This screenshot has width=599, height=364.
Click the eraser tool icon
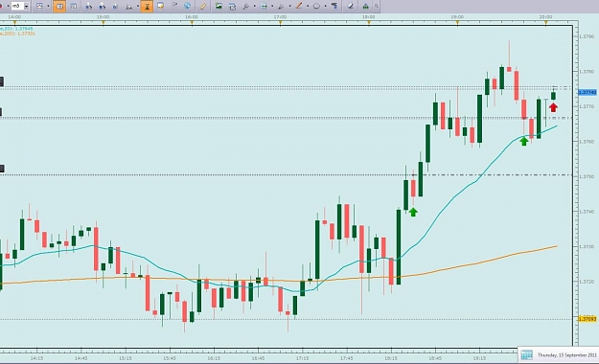pos(351,6)
